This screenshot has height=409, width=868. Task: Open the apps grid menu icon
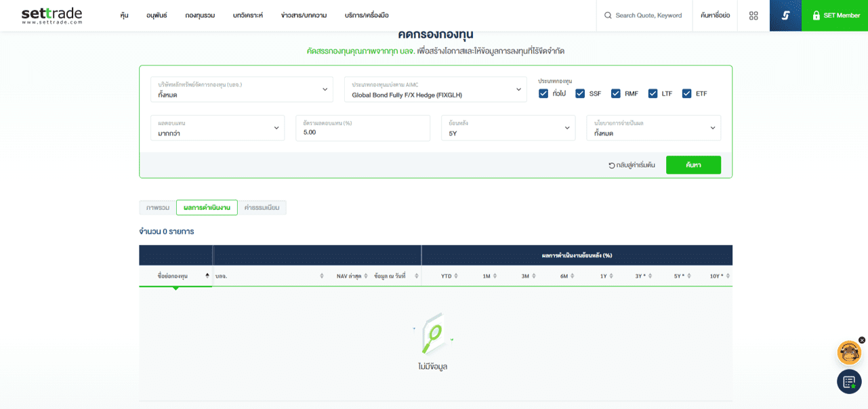click(753, 16)
